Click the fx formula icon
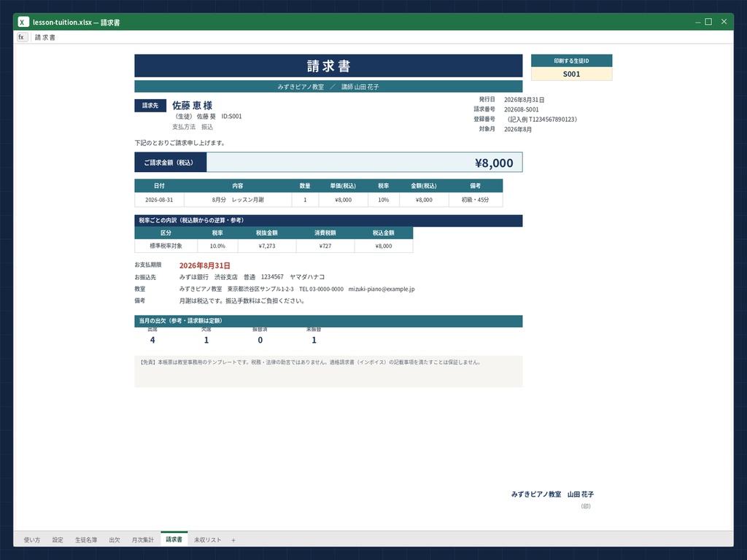 (x=23, y=37)
